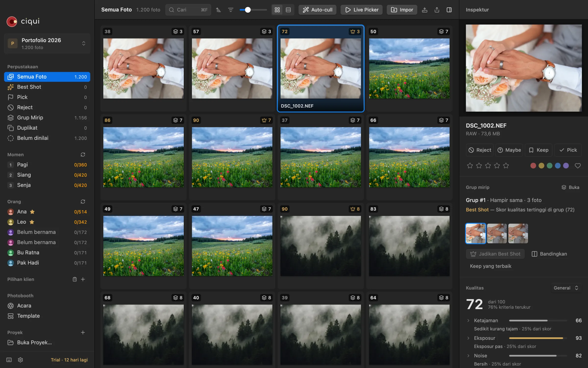Add a new Proyek with plus
The width and height of the screenshot is (588, 368).
point(83,332)
